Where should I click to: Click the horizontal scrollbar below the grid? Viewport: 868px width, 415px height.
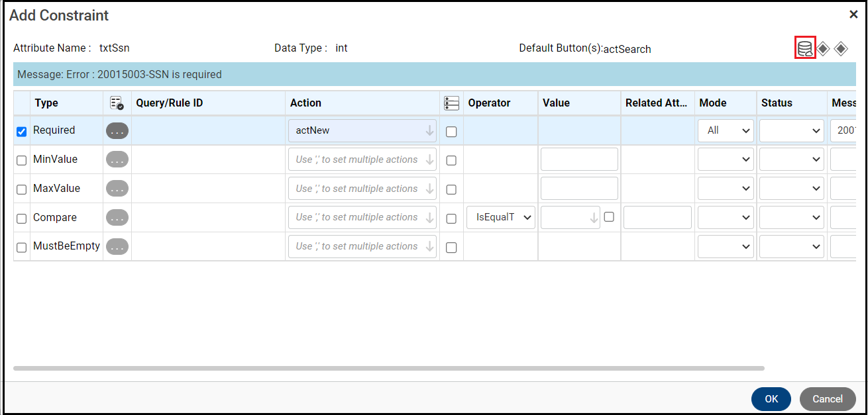click(388, 368)
